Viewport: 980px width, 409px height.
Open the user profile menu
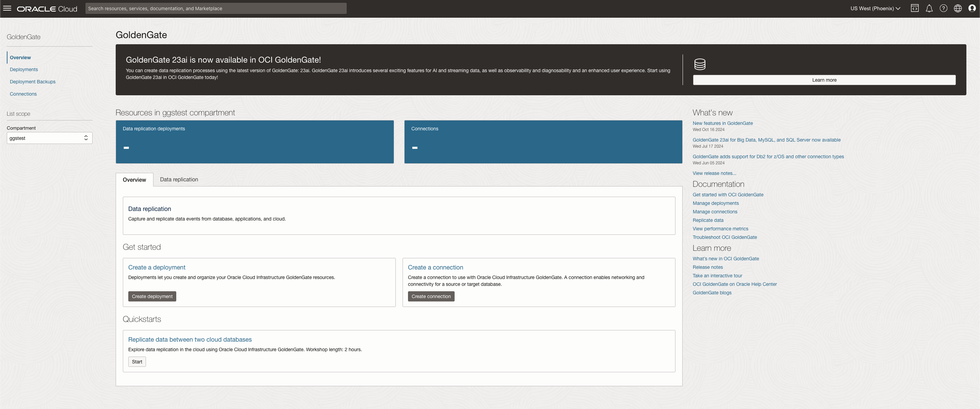(x=972, y=9)
